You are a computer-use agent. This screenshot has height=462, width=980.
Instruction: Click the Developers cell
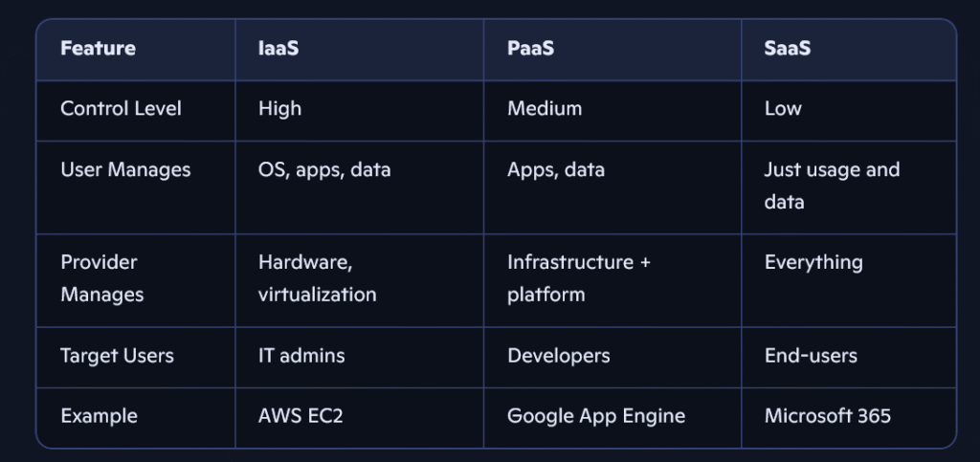(559, 356)
